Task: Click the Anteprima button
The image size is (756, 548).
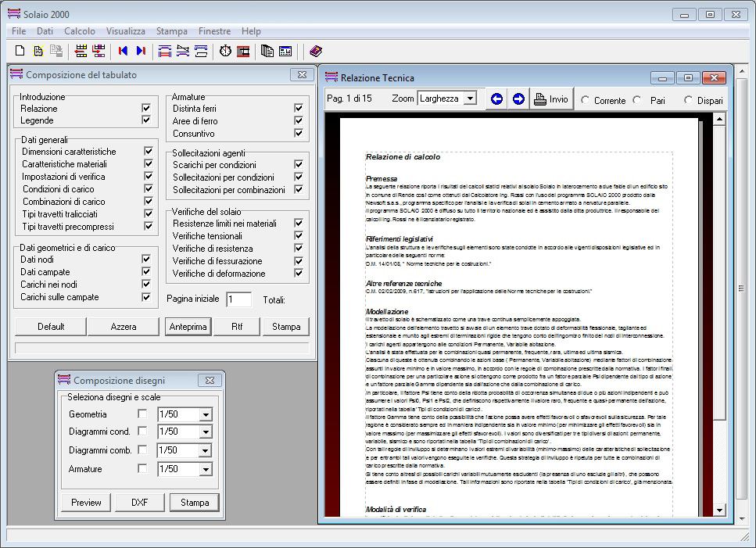Action: tap(188, 326)
